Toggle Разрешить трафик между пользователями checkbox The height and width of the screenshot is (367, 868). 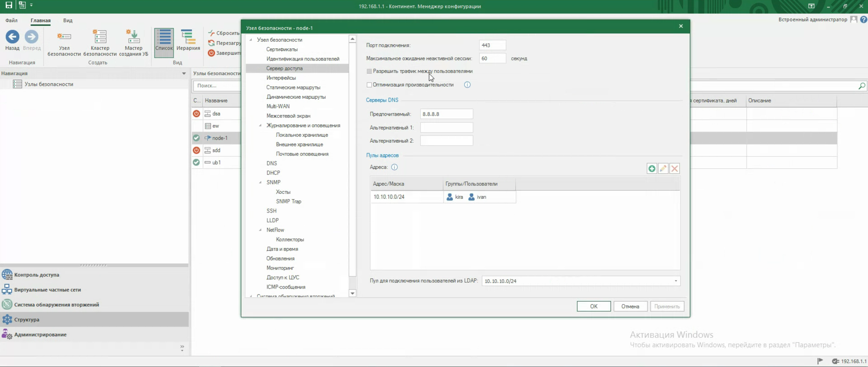pos(369,72)
